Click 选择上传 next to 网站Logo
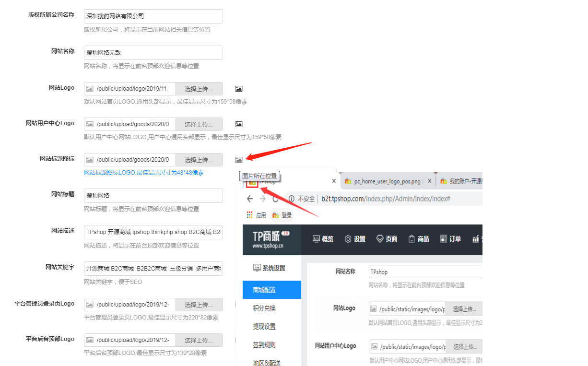Viewport: 588px width, 366px height. (x=199, y=88)
